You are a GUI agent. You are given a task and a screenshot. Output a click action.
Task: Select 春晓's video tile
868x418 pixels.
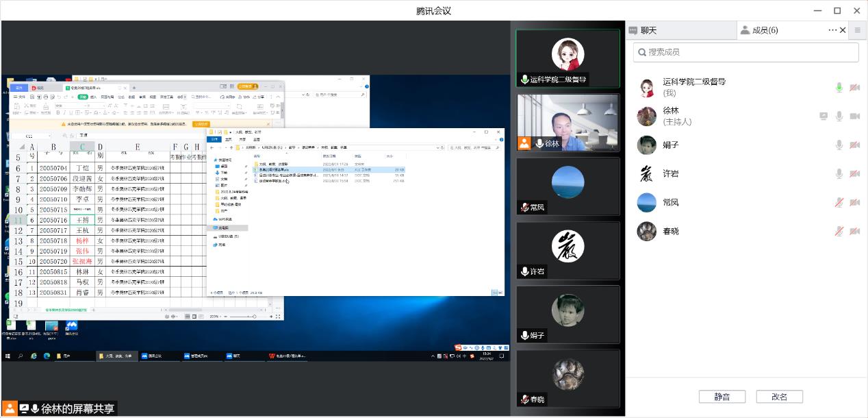(567, 378)
